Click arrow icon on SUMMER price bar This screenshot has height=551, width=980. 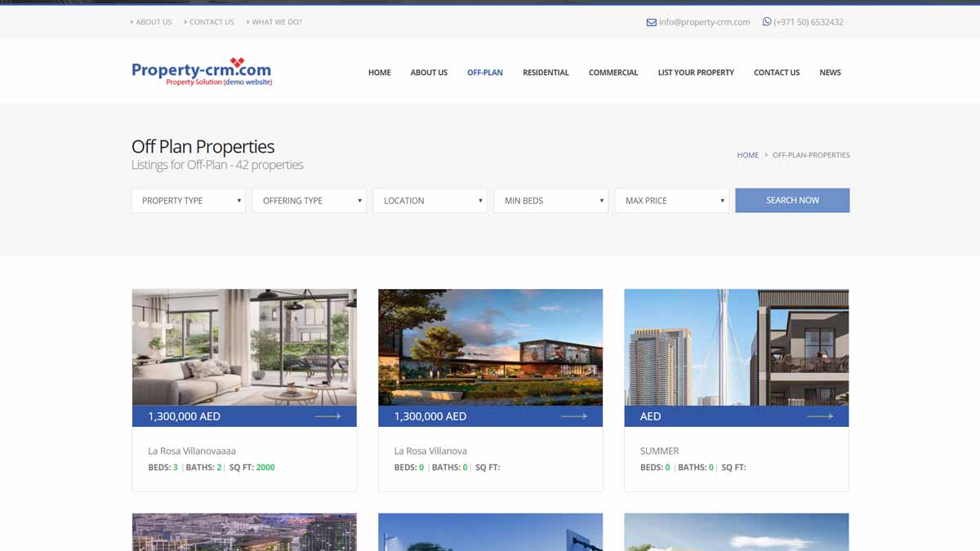821,416
